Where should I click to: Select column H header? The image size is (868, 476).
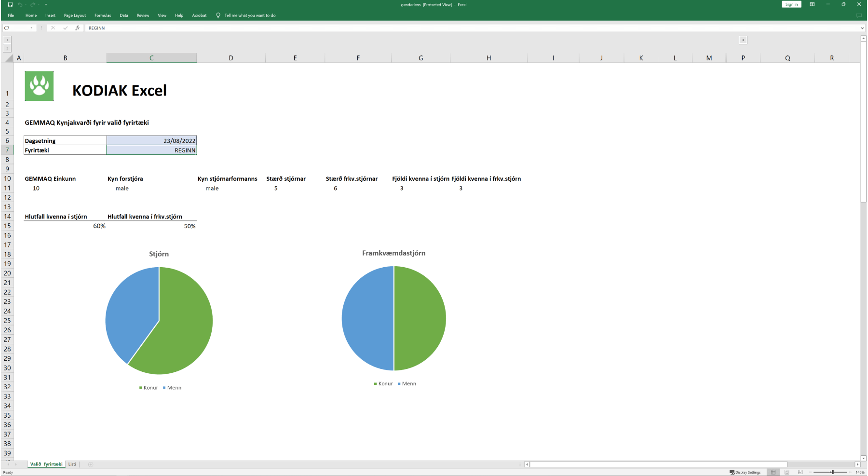(x=488, y=58)
